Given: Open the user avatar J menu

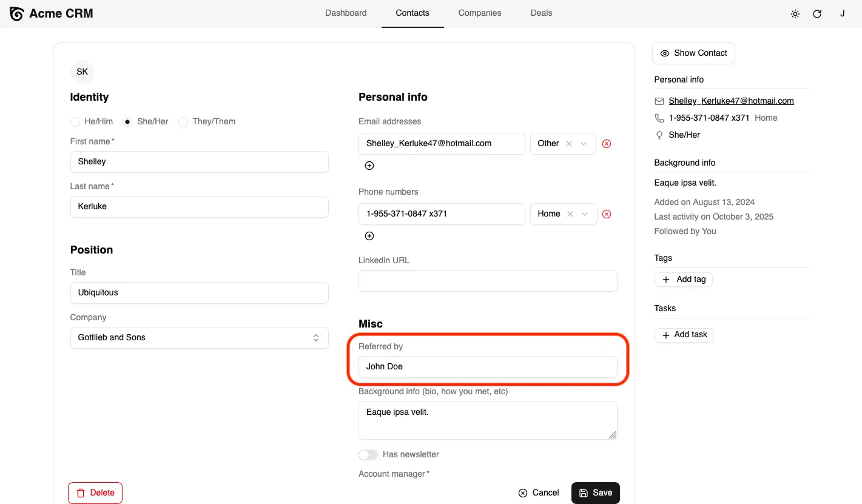Looking at the screenshot, I should [x=842, y=13].
